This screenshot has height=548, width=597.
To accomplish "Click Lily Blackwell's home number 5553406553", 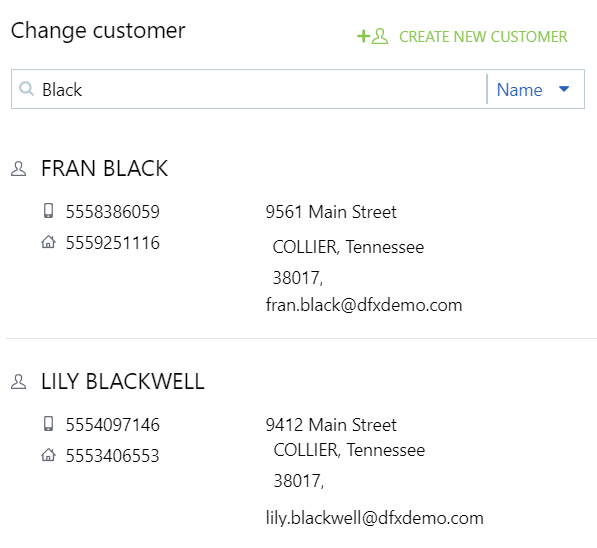I will (113, 456).
